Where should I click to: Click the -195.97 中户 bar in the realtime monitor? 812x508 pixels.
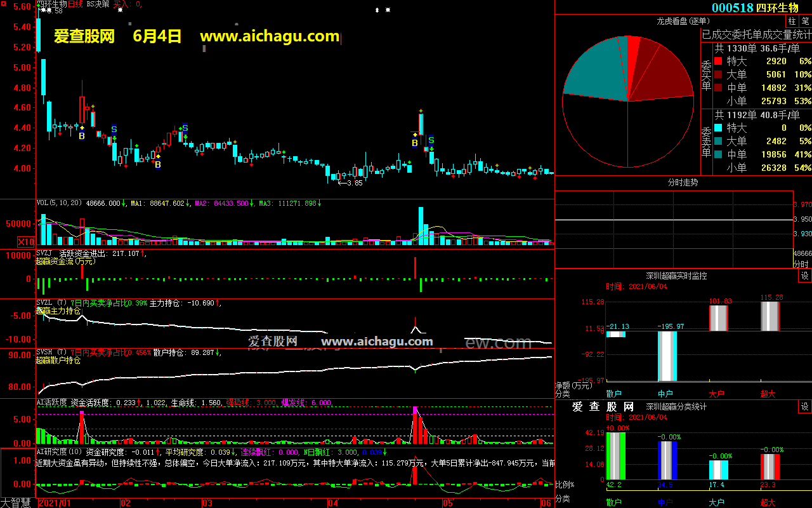pyautogui.click(x=667, y=356)
